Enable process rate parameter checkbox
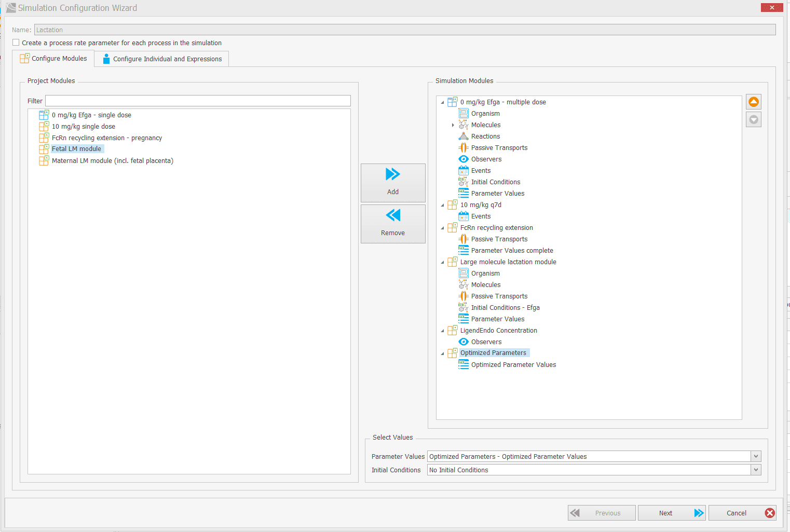The image size is (790, 532). point(16,43)
